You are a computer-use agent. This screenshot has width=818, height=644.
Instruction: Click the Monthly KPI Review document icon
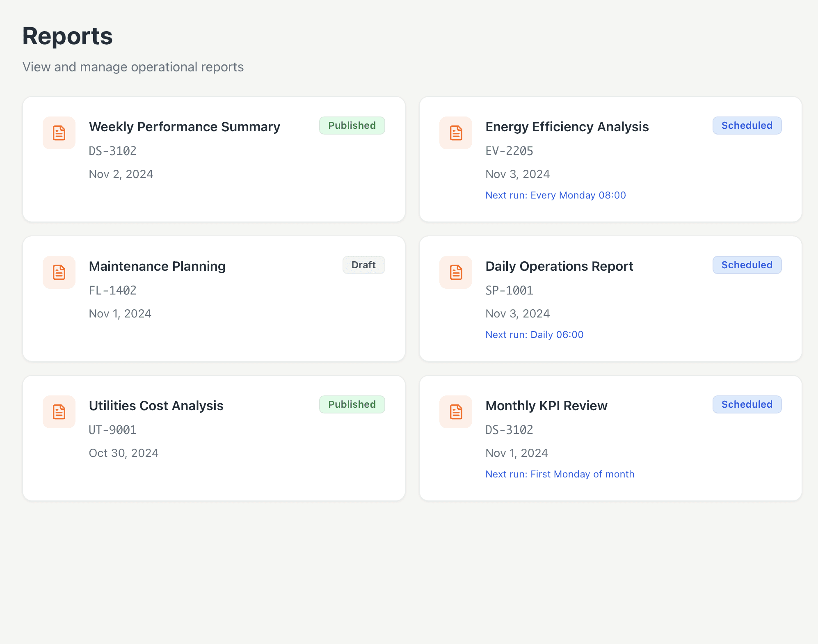click(456, 412)
